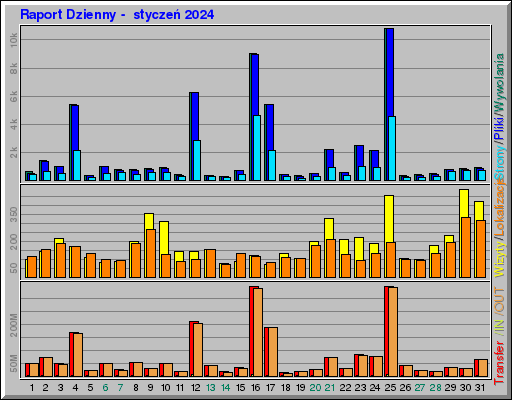Select the green day label 21
Image resolution: width=512 pixels, height=400 pixels.
point(330,388)
